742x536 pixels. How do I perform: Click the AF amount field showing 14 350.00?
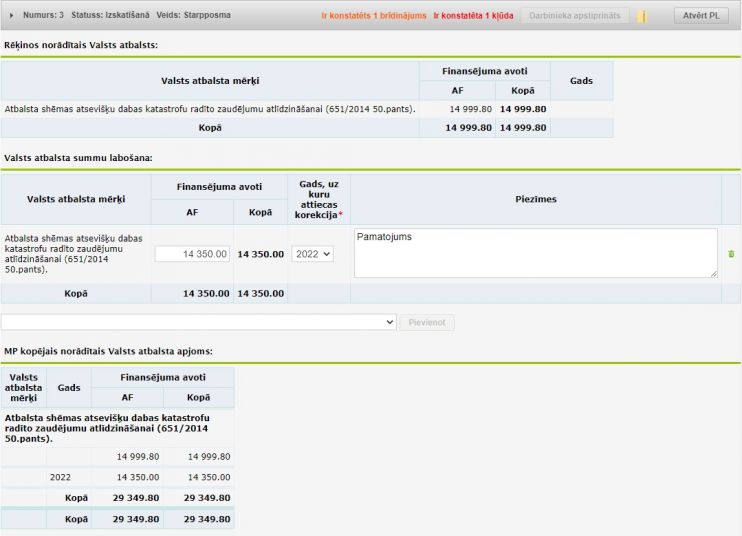193,254
